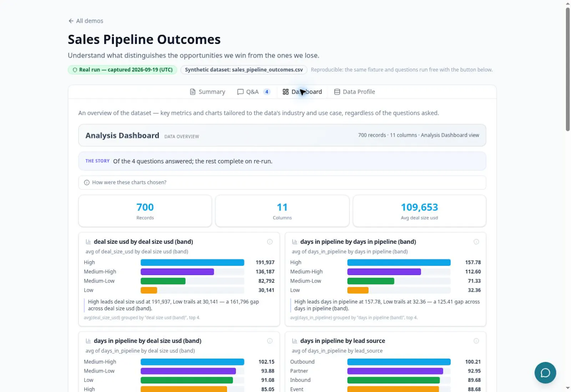The height and width of the screenshot is (392, 571).
Task: Click info icon on days by lead source chart
Action: point(476,341)
